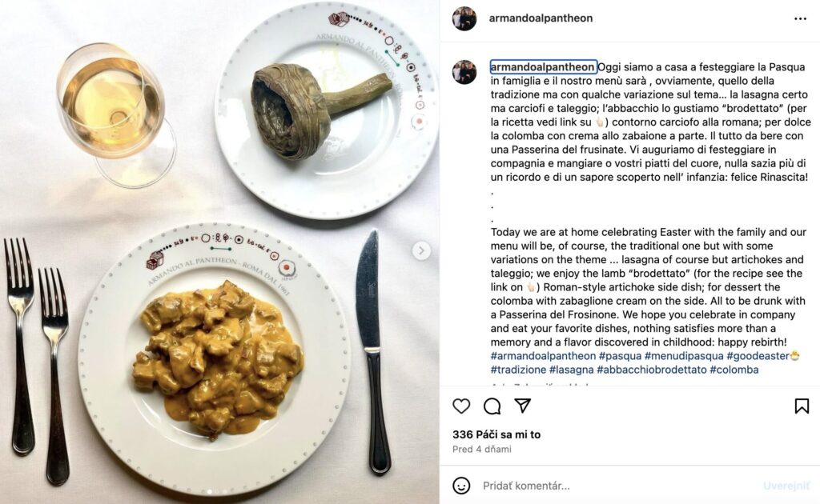Open the #pasqua hashtag
The width and height of the screenshot is (820, 504).
tap(620, 356)
